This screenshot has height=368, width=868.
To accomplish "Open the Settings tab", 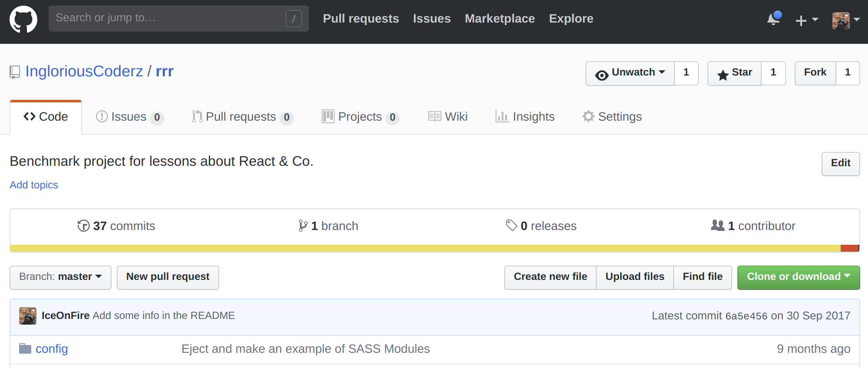I will coord(612,117).
